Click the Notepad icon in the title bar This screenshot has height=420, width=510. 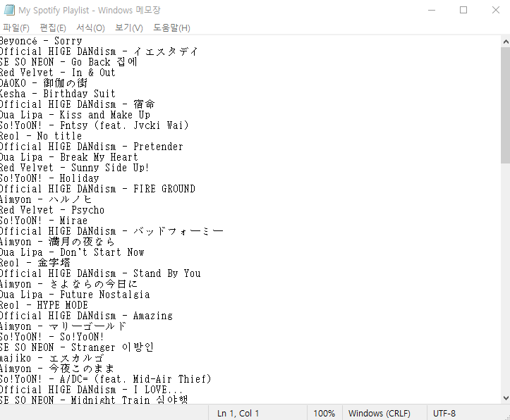pyautogui.click(x=9, y=10)
